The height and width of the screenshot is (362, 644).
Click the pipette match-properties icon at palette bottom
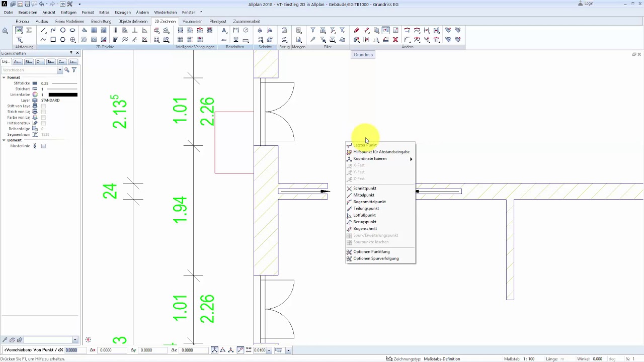(5, 340)
